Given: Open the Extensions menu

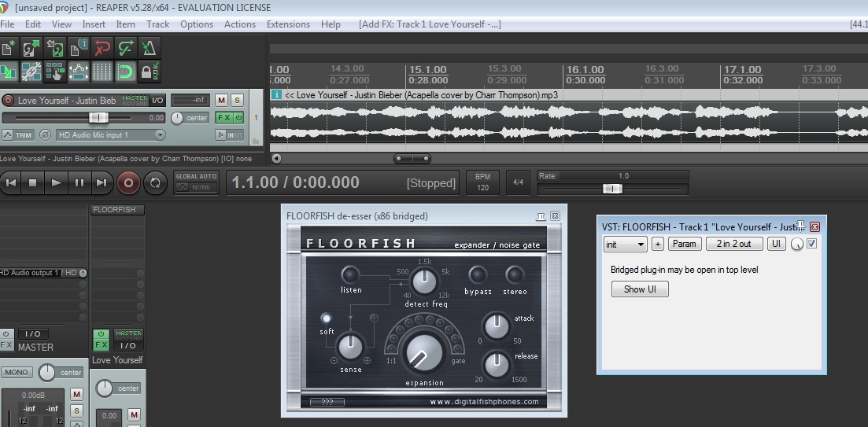Looking at the screenshot, I should point(288,24).
